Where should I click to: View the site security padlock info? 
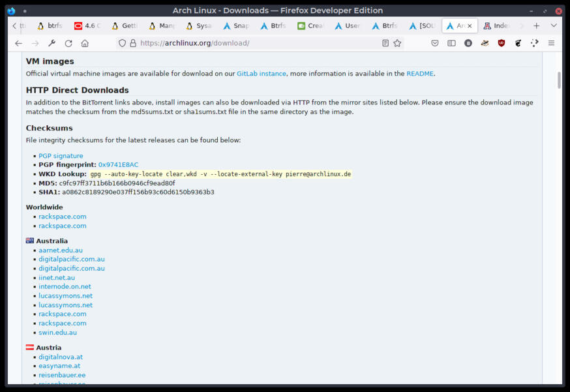coord(133,43)
